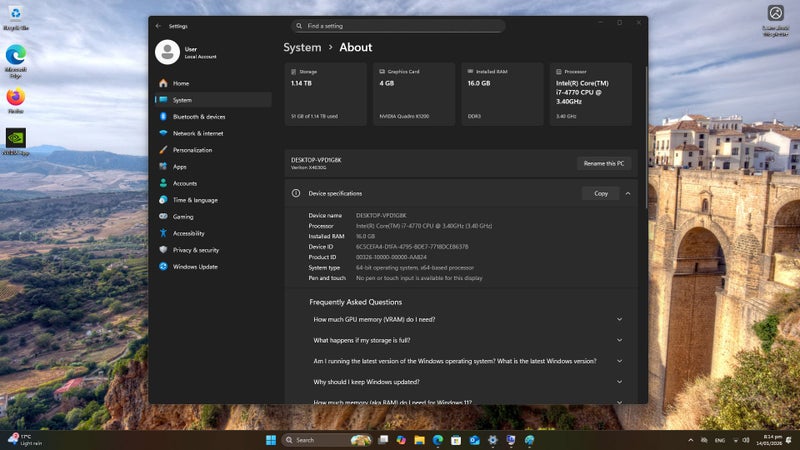Click the search magnifier in Find a setting
Screen dimensions: 800x450
pyautogui.click(x=299, y=26)
